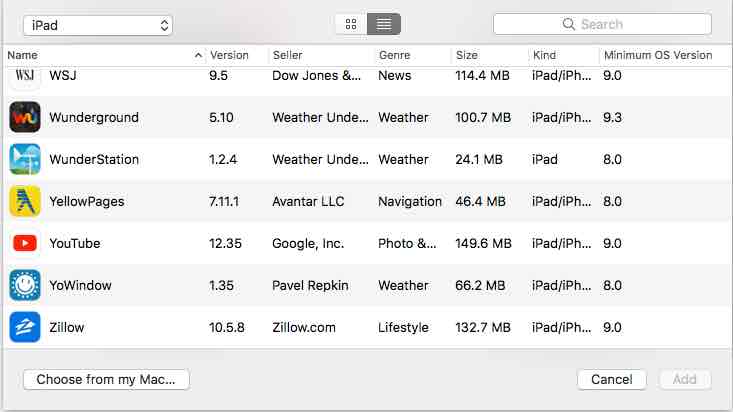Click version 1.35 in YoWindow row
733x412 pixels.
pyautogui.click(x=221, y=285)
